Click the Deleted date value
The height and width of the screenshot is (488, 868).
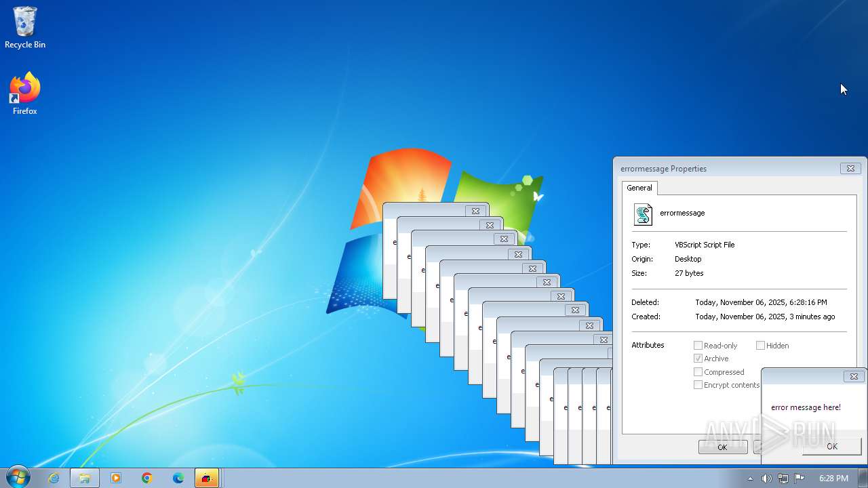point(761,302)
